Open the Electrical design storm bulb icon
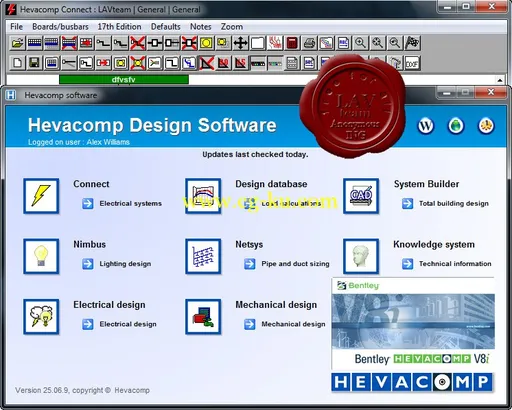 [41, 317]
